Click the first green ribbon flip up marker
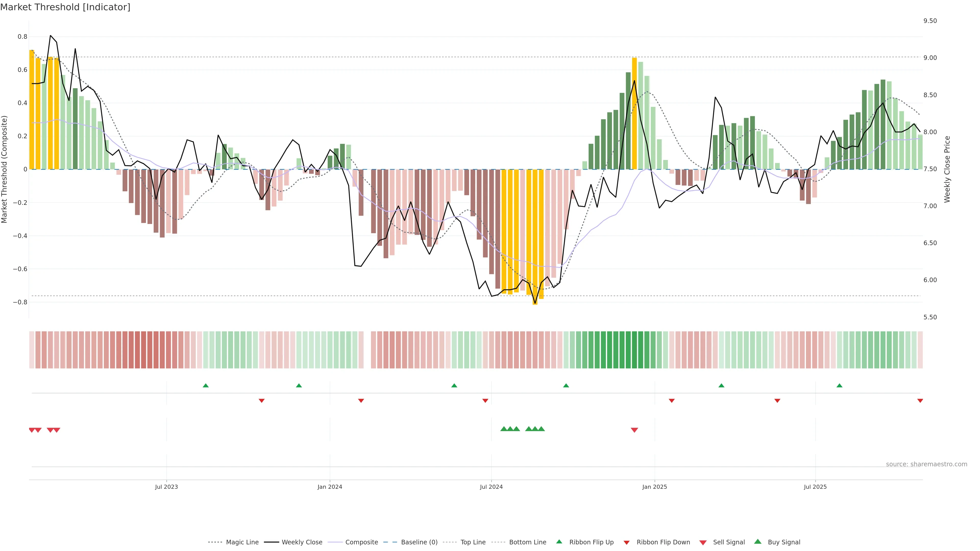 tap(206, 386)
